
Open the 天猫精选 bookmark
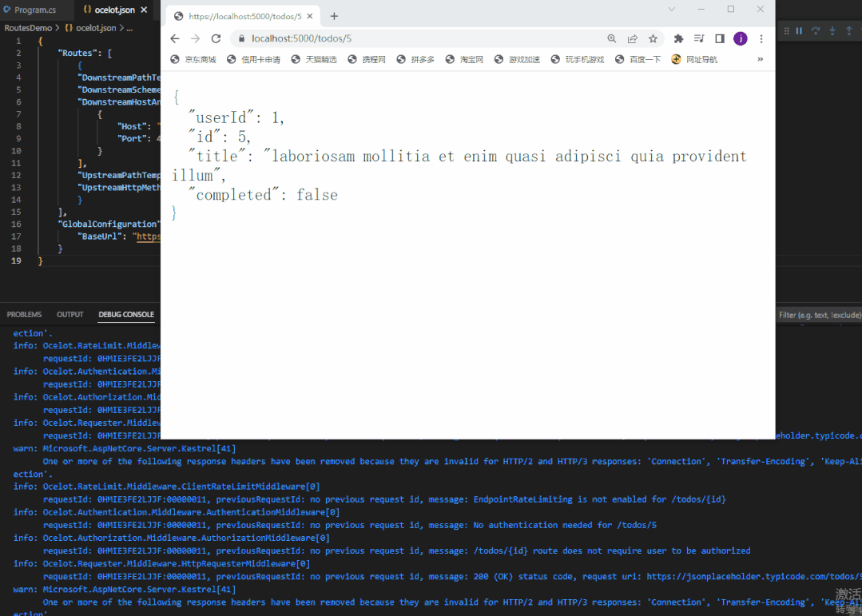pos(314,59)
